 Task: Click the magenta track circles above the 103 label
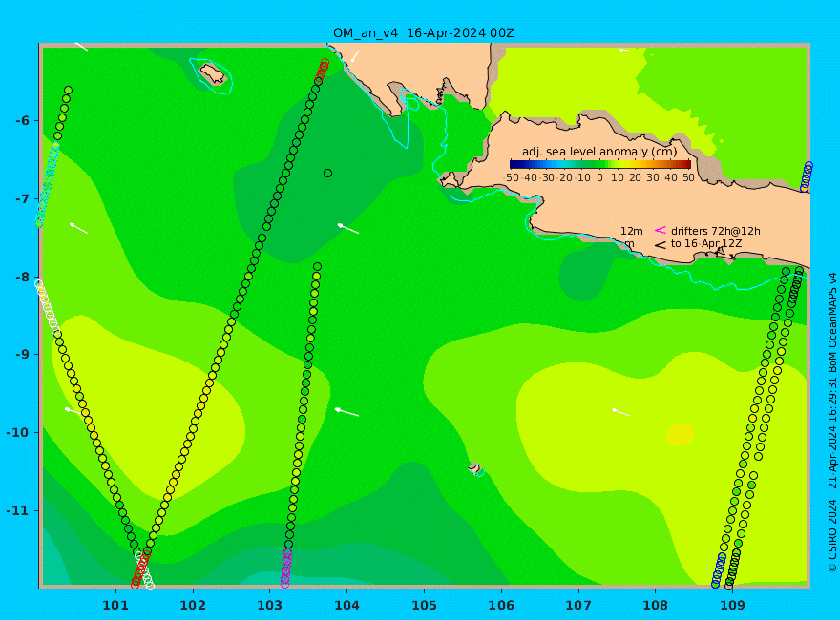pos(286,568)
